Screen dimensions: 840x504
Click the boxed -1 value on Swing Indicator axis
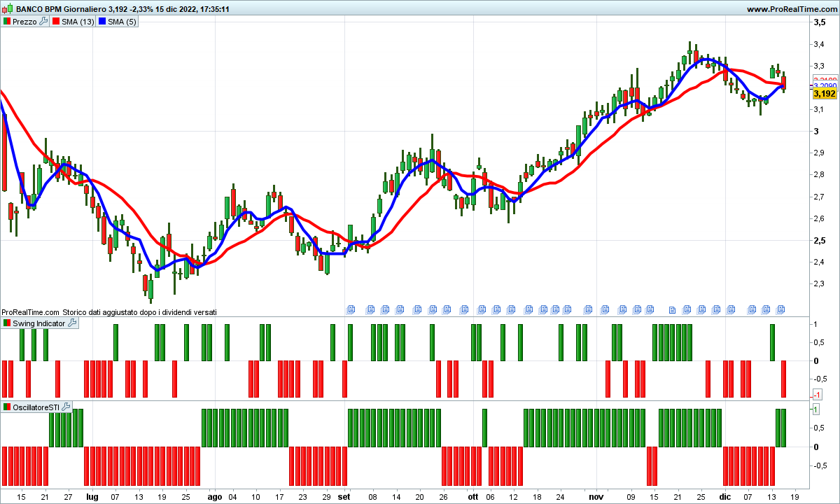(x=817, y=395)
